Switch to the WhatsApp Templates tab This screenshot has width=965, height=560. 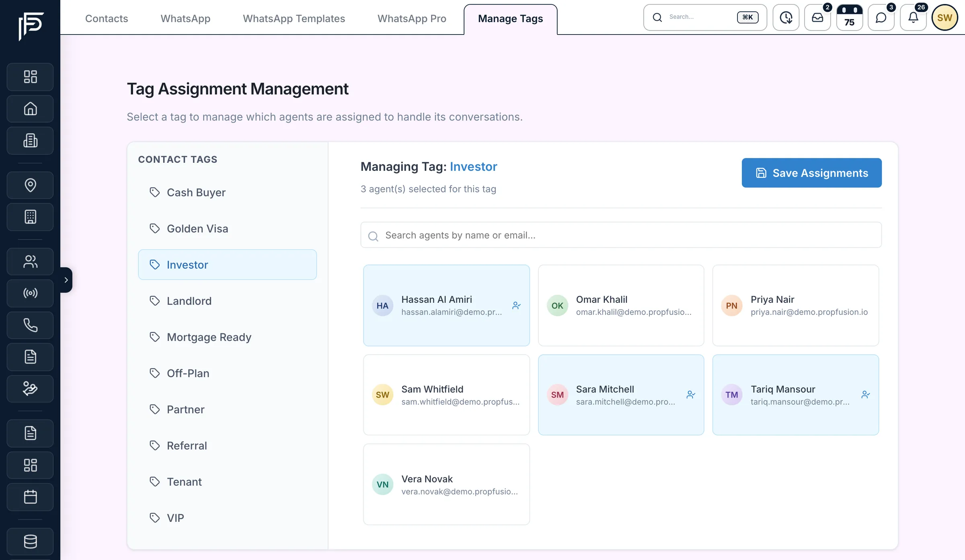click(294, 18)
